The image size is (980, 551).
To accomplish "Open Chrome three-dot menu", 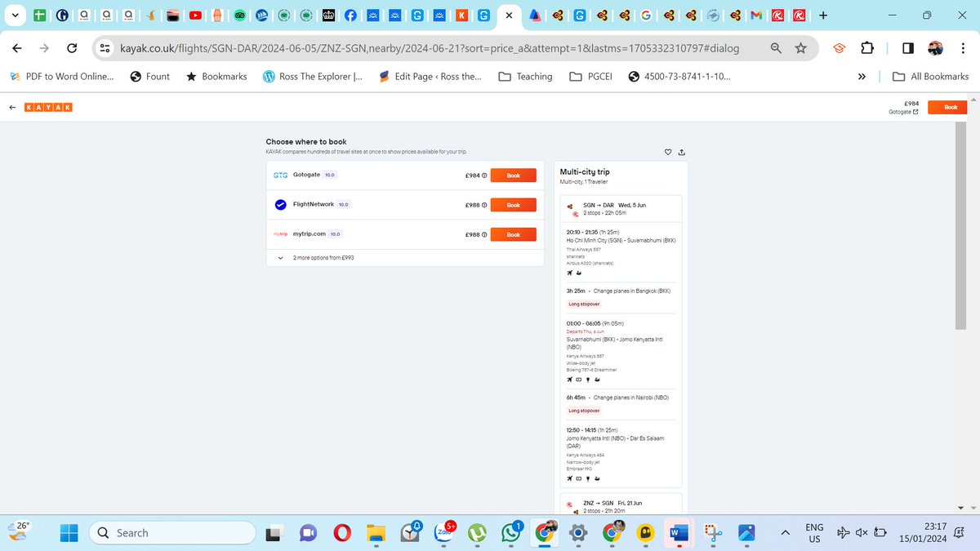I will 962,49.
